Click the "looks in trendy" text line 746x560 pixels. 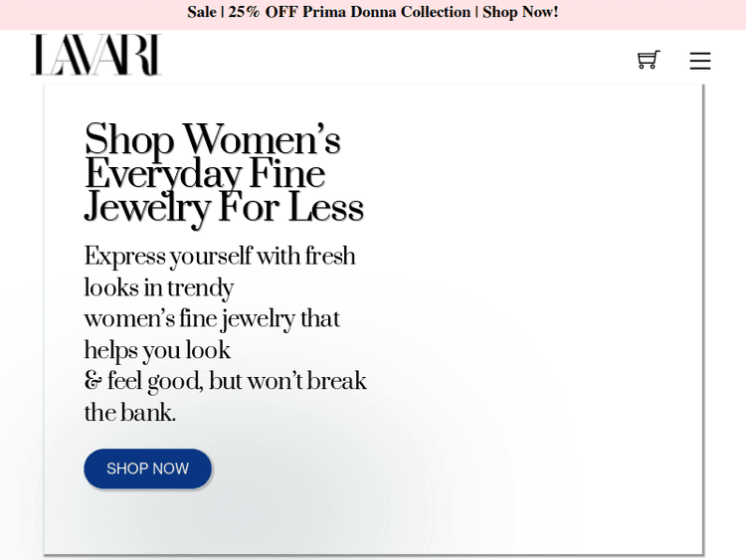point(158,288)
